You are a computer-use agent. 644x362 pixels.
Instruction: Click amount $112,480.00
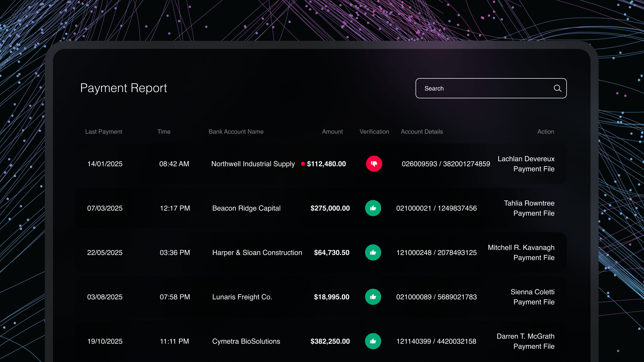[326, 164]
